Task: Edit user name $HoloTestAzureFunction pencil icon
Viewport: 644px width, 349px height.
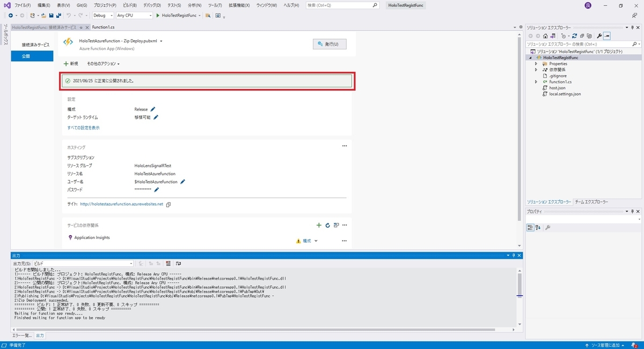Action: [182, 181]
